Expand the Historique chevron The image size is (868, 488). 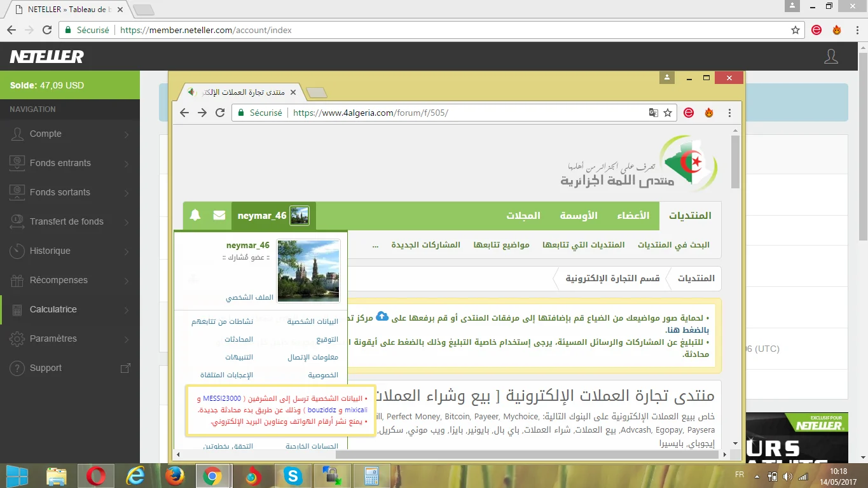point(127,251)
